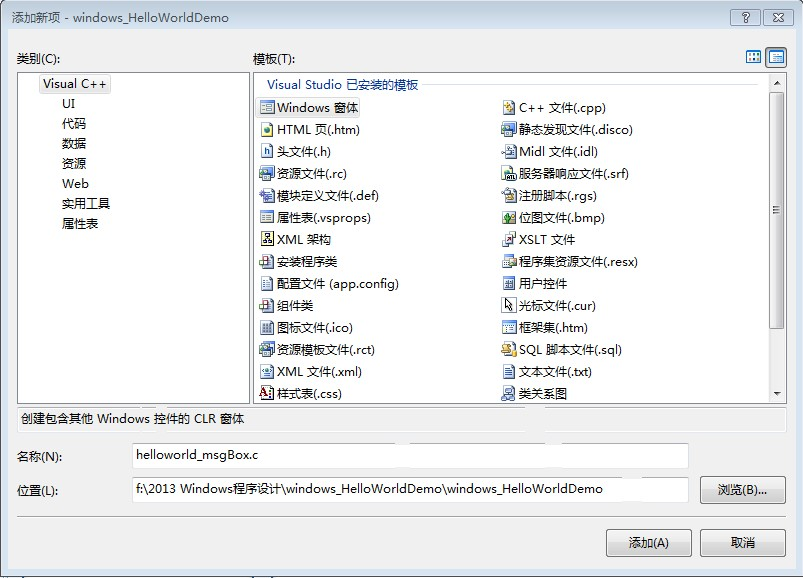Click the 添加(A) button
This screenshot has height=578, width=803.
[648, 543]
